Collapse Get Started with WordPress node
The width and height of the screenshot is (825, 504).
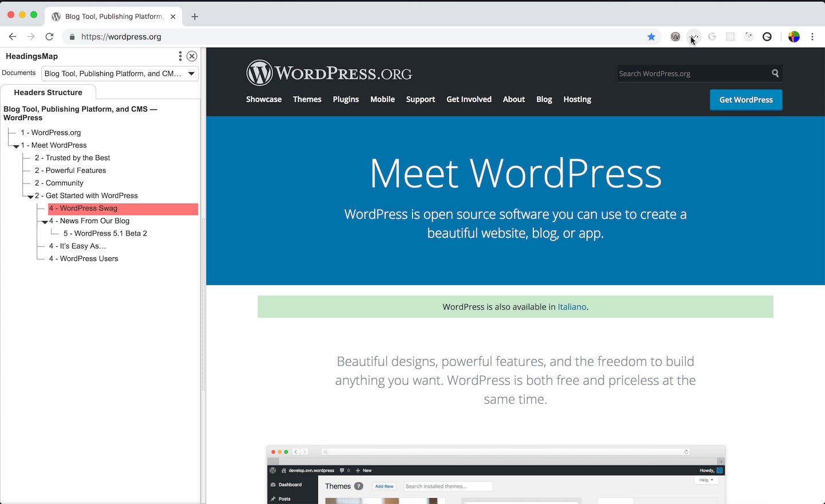coord(30,196)
